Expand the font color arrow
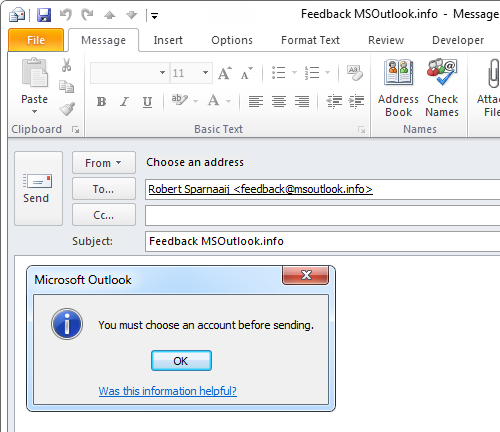Viewport: 500px width, 432px height. coord(229,101)
